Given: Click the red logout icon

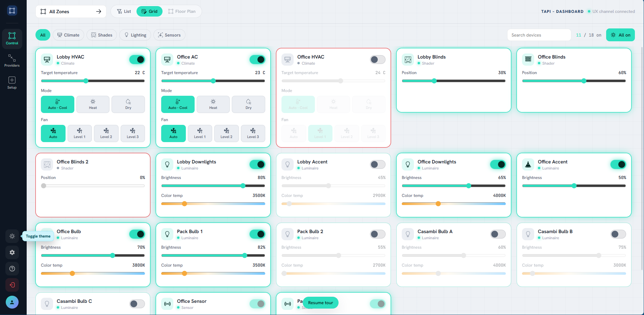Looking at the screenshot, I should click(x=12, y=285).
